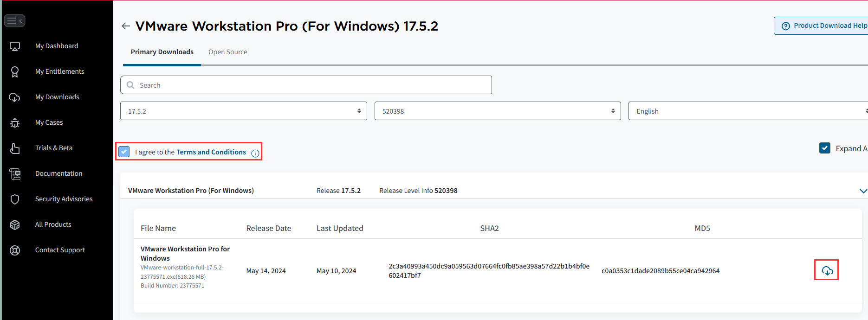Toggle the Expand All checkbox
Viewport: 868px width, 320px height.
[825, 148]
